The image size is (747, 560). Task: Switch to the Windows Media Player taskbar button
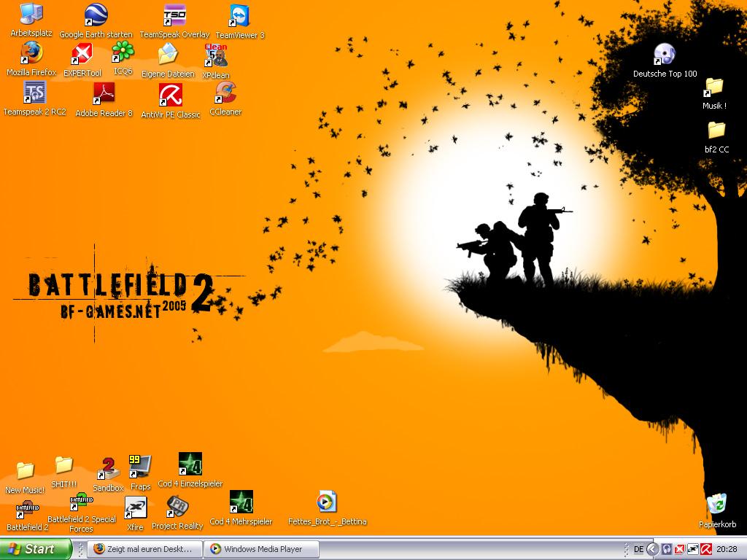(262, 549)
